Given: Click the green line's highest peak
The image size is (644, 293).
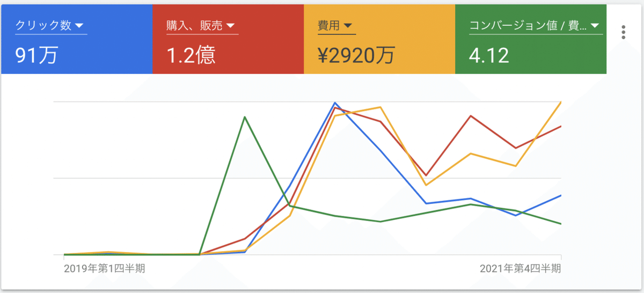Looking at the screenshot, I should click(245, 117).
